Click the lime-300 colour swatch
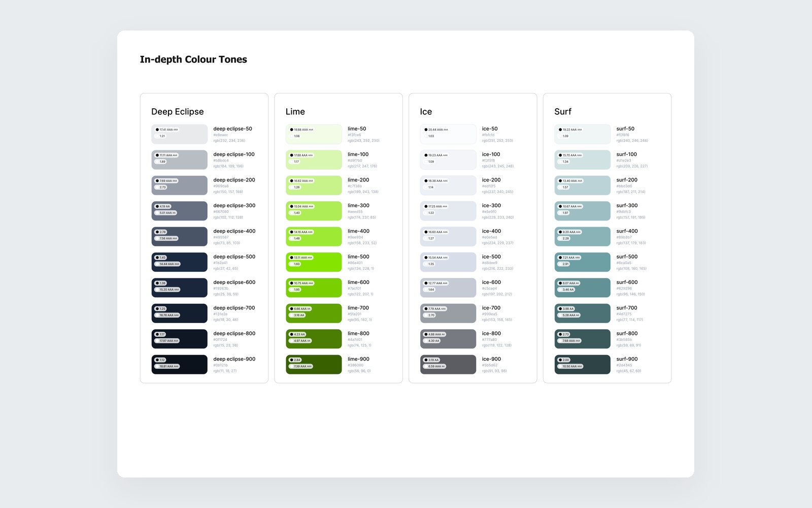812x508 pixels. [314, 211]
